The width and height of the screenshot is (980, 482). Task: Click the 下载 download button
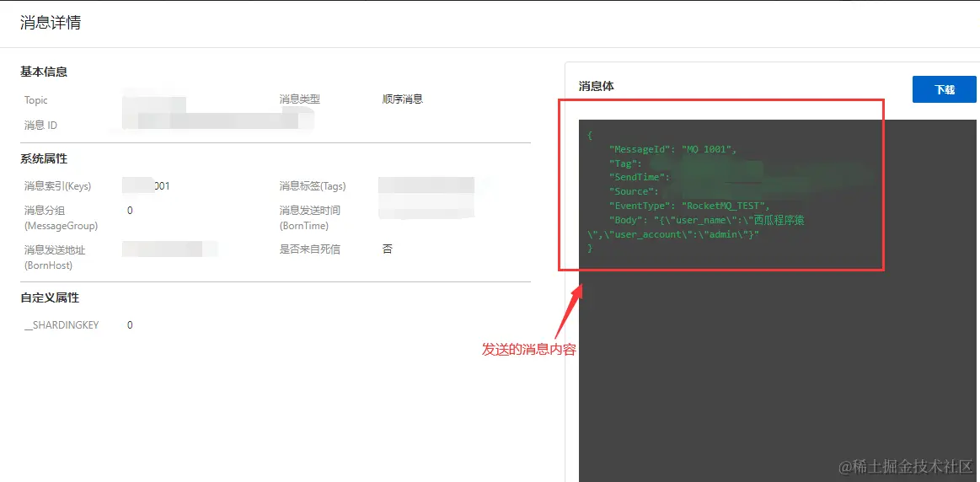pyautogui.click(x=944, y=89)
